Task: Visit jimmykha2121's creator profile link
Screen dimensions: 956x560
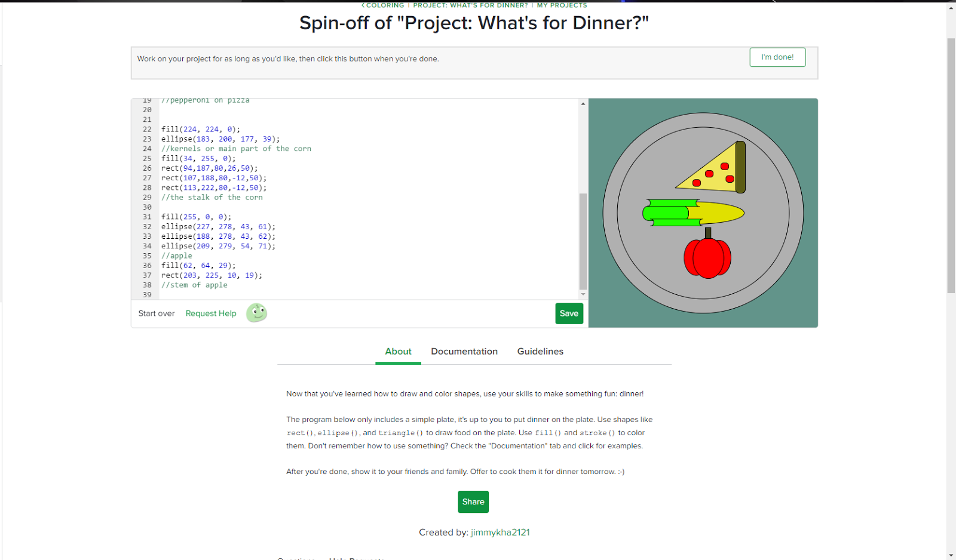Action: tap(500, 532)
